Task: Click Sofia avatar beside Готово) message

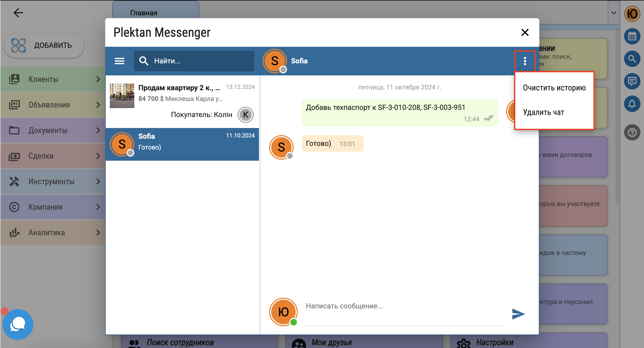Action: point(281,147)
